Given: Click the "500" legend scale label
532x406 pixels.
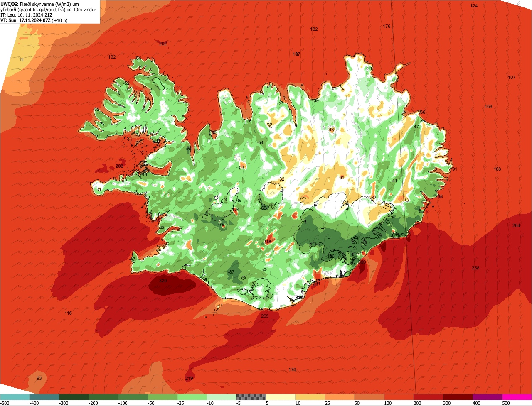Looking at the screenshot, I should click(506, 403).
